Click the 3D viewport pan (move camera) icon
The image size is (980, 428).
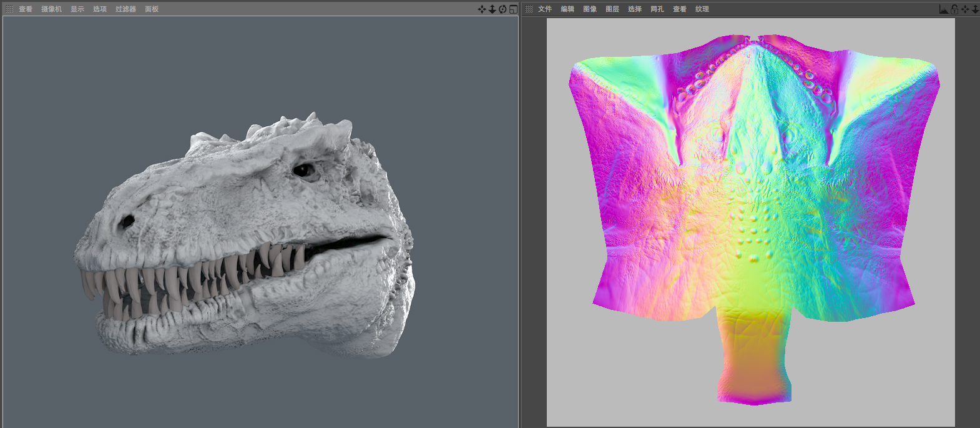[x=482, y=9]
